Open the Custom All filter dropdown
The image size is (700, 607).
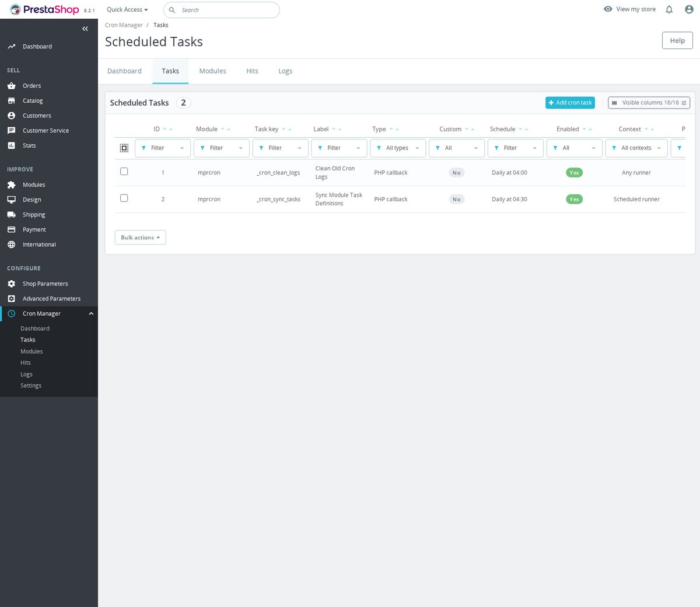[x=457, y=148]
